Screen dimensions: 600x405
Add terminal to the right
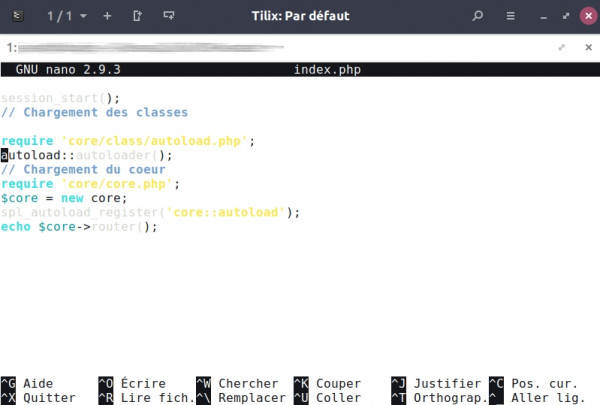point(137,17)
